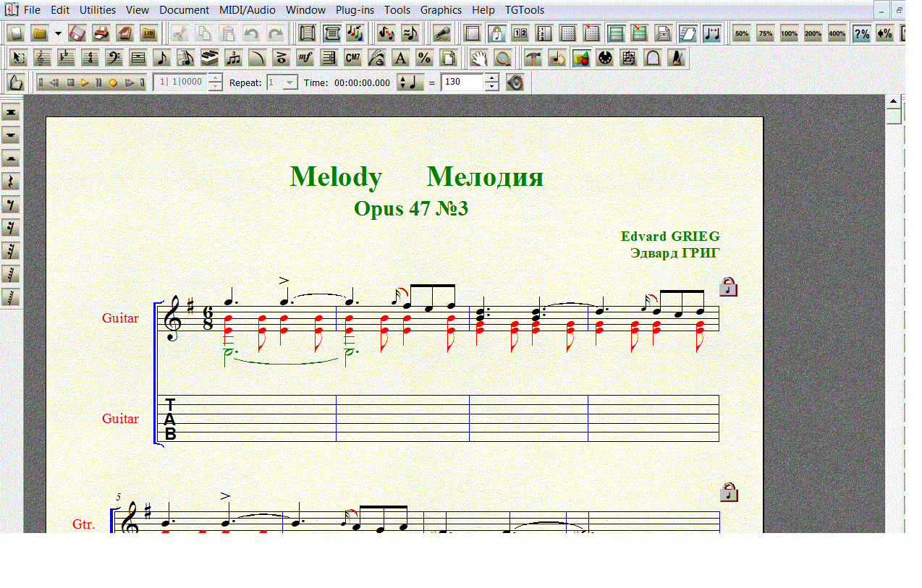
Task: Activate the Hand Grabber tool
Action: [x=478, y=59]
